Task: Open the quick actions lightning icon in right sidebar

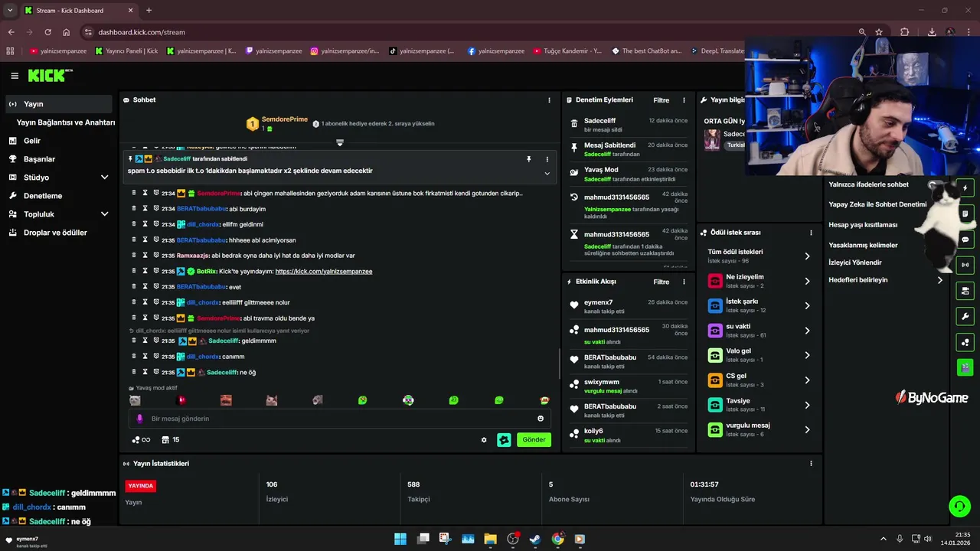Action: click(x=965, y=188)
